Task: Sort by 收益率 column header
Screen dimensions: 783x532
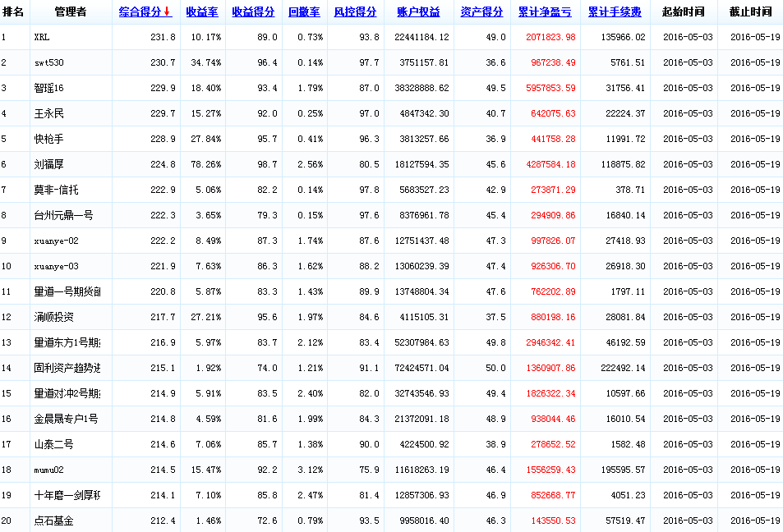Action: 202,12
